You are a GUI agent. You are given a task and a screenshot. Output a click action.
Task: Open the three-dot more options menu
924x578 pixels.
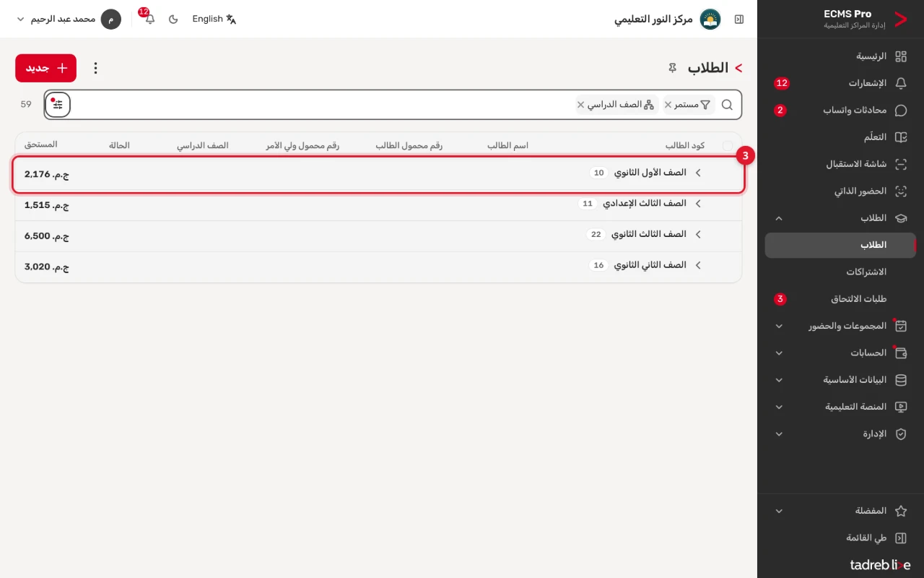coord(95,68)
